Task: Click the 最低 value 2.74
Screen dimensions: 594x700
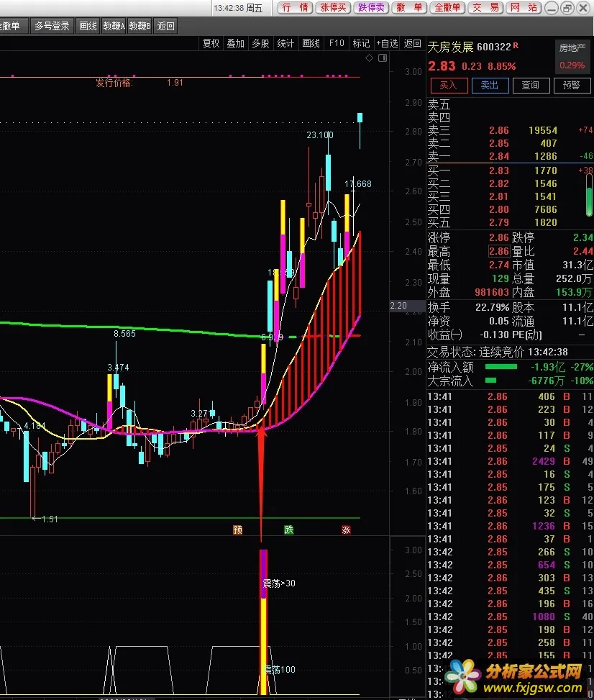Action: tap(498, 265)
